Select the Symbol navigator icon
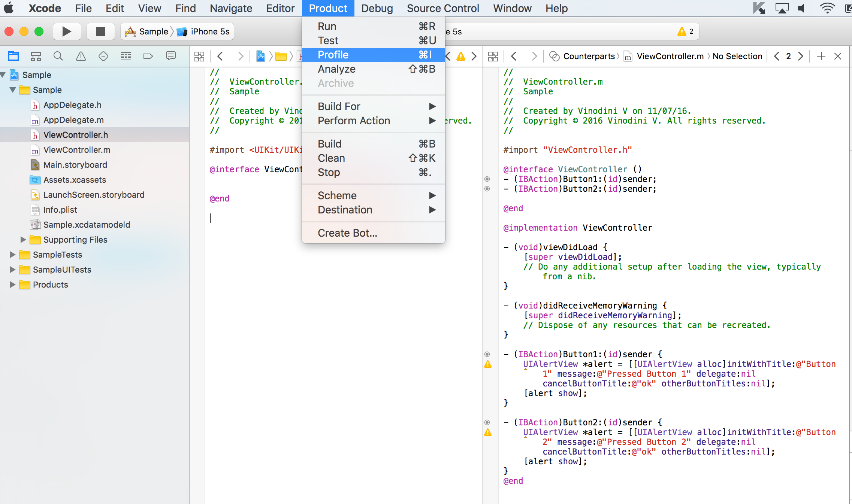852x504 pixels. point(36,56)
